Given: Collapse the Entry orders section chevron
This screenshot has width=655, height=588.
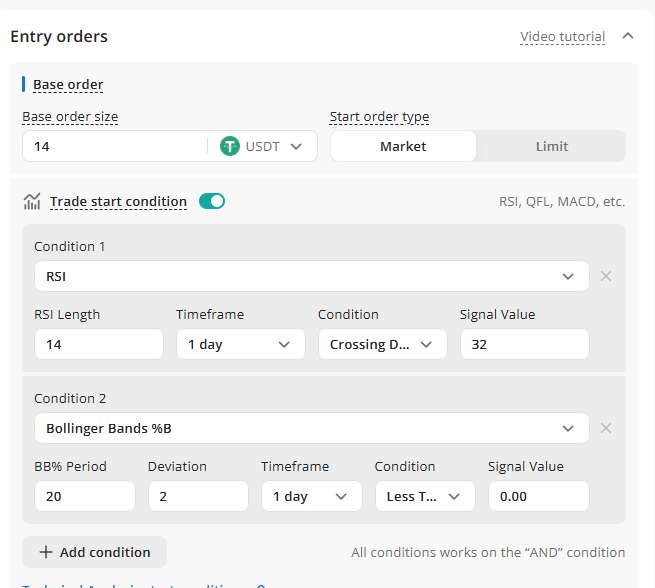Looking at the screenshot, I should coord(628,36).
